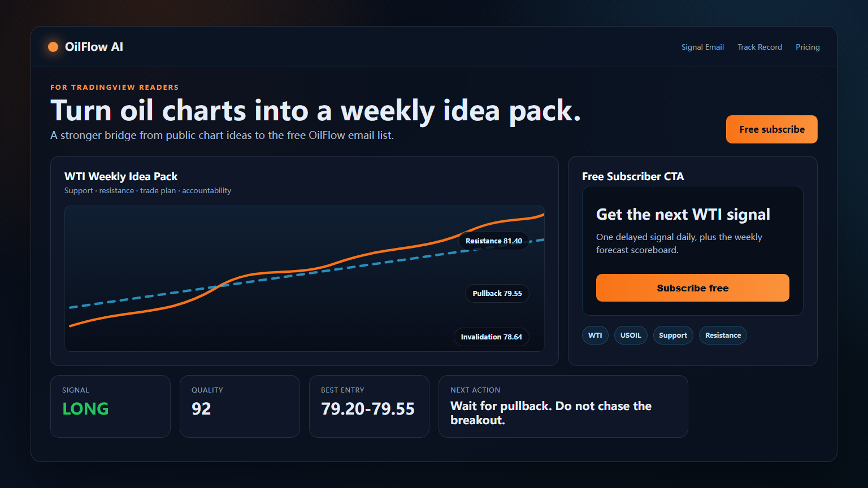Click the Pullback 79.55 chart label
The width and height of the screenshot is (868, 488).
coord(497,293)
